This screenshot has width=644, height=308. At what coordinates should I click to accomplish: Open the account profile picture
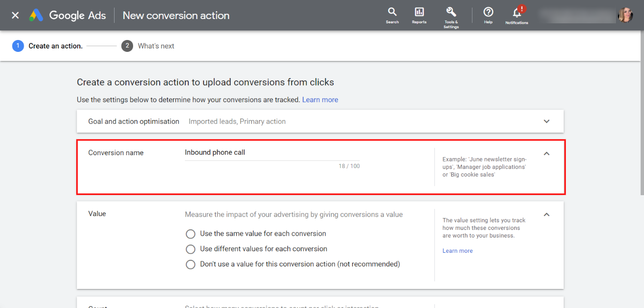click(626, 14)
